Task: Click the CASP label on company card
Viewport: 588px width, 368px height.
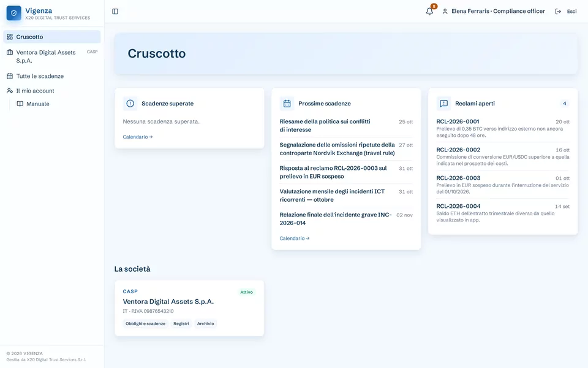Action: coord(130,291)
